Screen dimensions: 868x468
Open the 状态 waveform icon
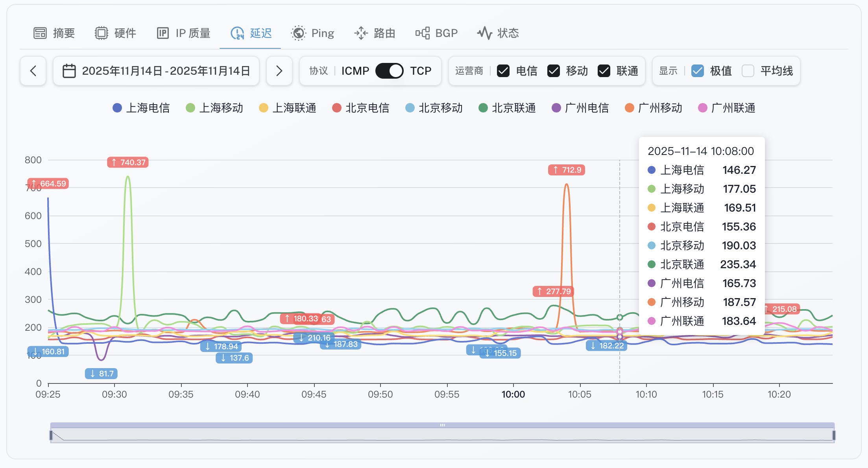pyautogui.click(x=484, y=33)
